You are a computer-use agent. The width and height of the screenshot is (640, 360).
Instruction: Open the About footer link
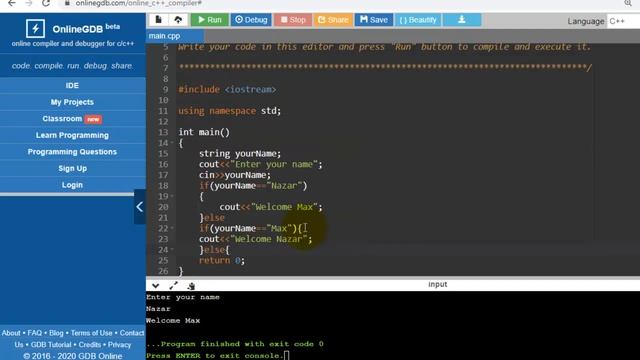click(x=11, y=333)
